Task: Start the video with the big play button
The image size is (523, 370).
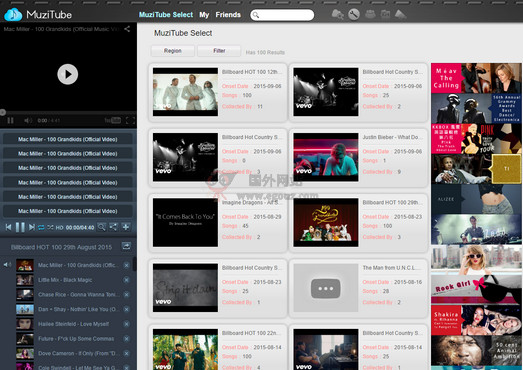Action: 68,74
